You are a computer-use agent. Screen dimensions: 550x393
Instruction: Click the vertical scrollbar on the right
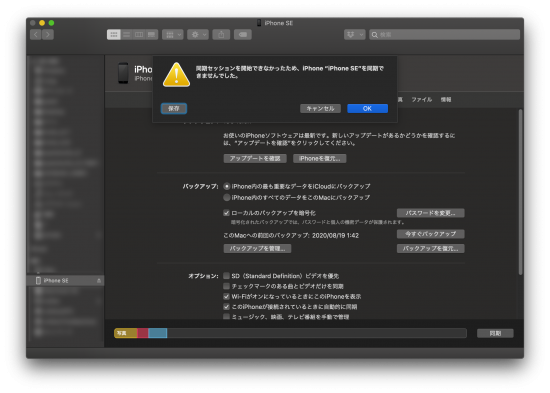521,192
